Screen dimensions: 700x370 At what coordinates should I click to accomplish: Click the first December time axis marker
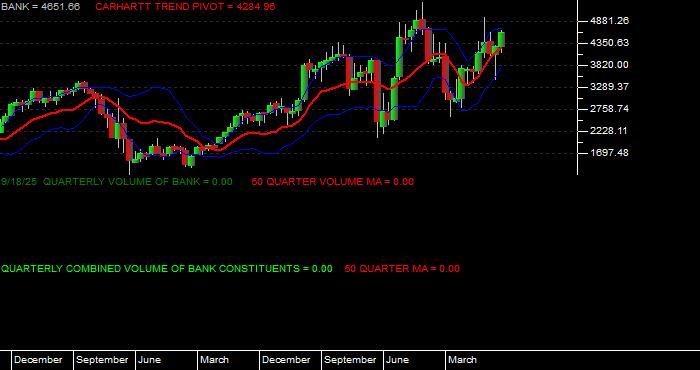tap(38, 360)
